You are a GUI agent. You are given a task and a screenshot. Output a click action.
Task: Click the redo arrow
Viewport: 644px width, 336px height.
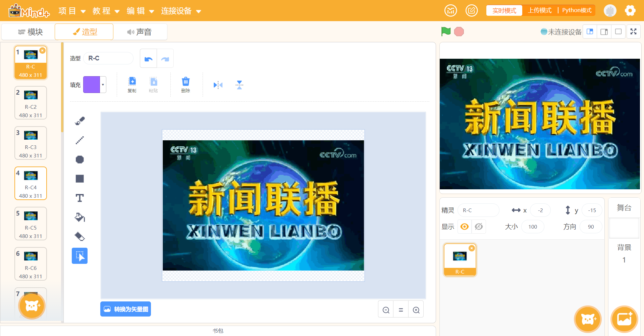(165, 58)
